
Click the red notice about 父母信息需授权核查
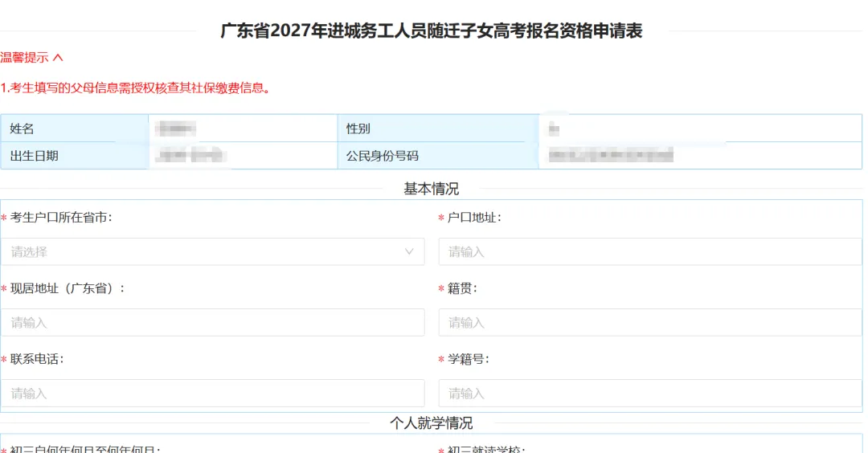point(135,88)
